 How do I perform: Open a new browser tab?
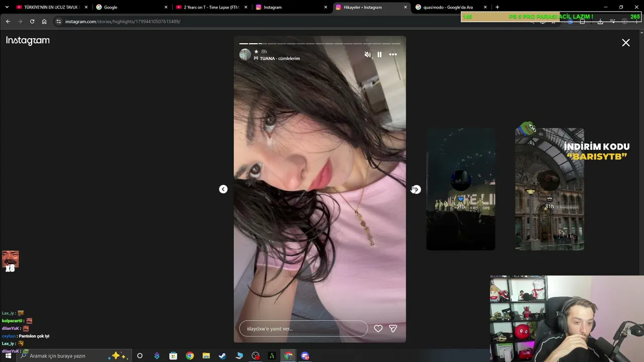tap(497, 7)
